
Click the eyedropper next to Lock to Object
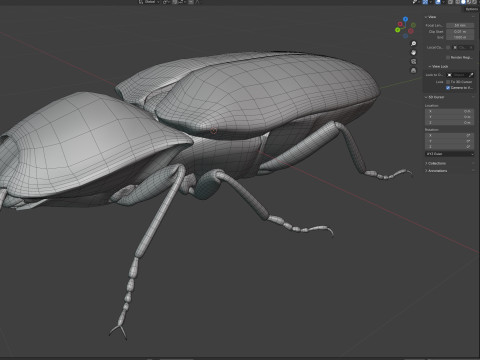[x=471, y=75]
